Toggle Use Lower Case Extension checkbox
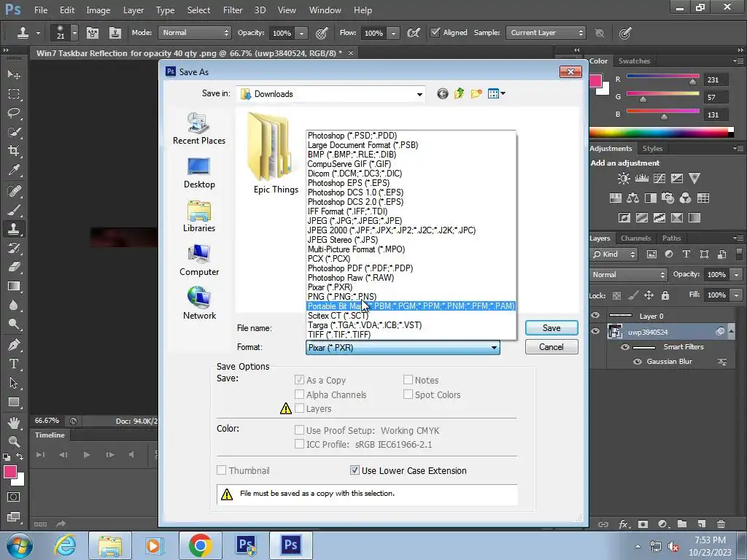Screen dimensions: 747x560 [x=355, y=470]
